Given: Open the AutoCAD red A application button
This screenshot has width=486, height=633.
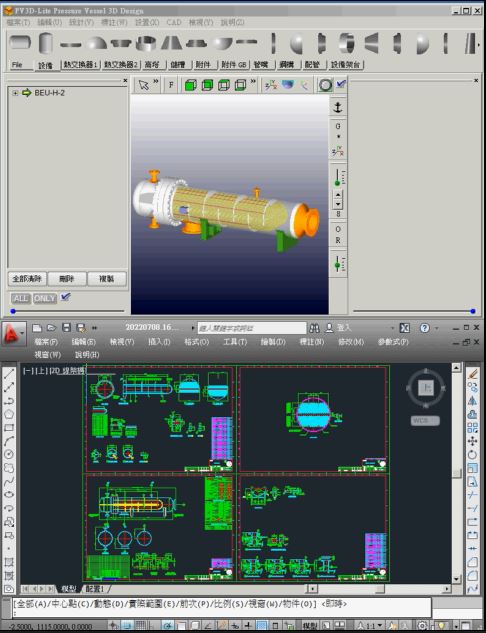Looking at the screenshot, I should 12,334.
